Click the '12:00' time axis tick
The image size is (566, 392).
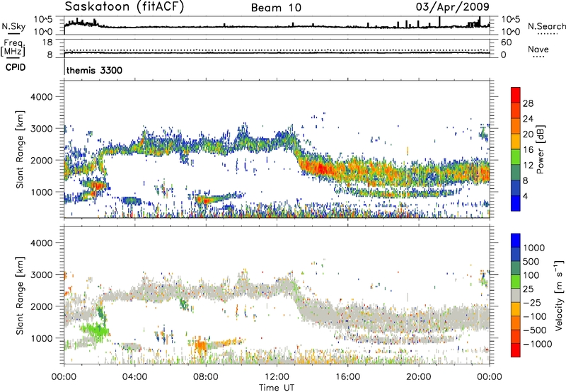(277, 377)
